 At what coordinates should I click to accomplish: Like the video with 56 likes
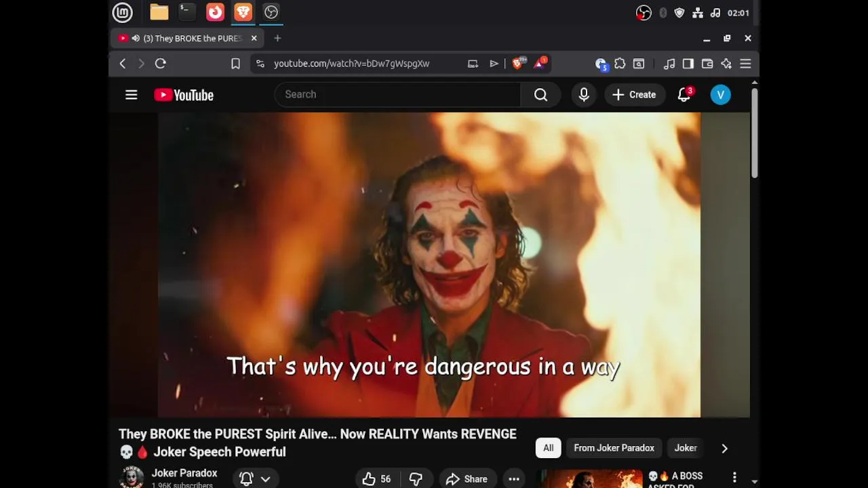[376, 479]
